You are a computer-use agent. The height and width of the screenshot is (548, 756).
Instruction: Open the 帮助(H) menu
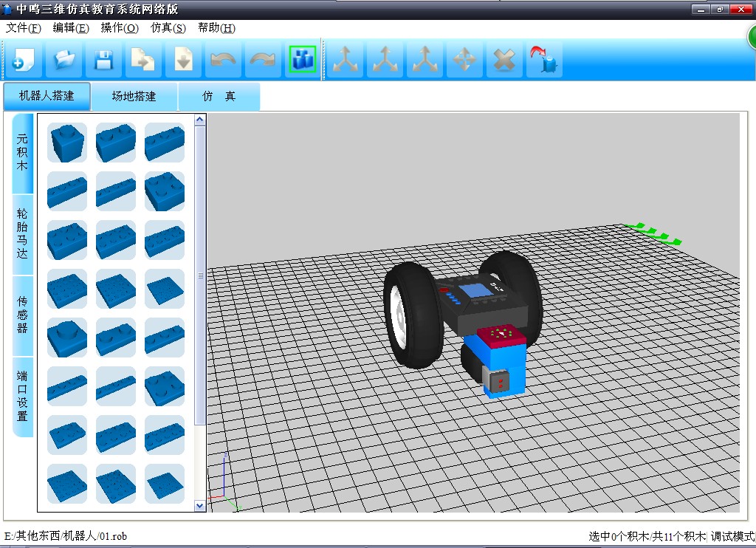[216, 28]
